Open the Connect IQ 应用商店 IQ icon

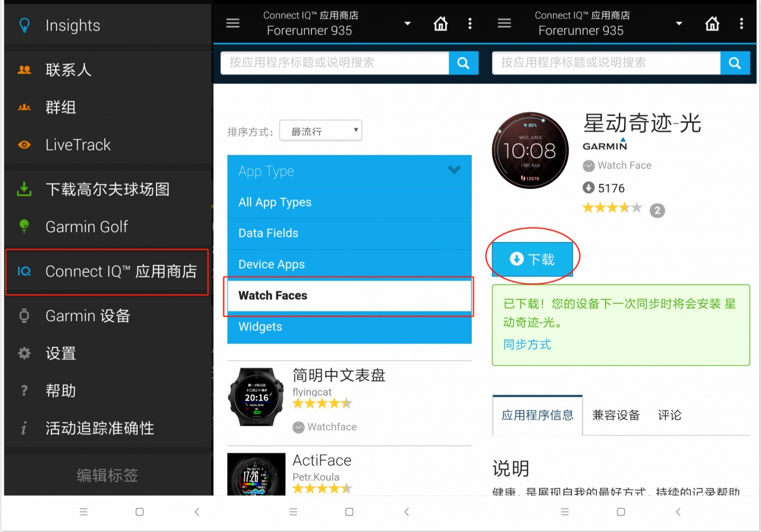[x=24, y=271]
